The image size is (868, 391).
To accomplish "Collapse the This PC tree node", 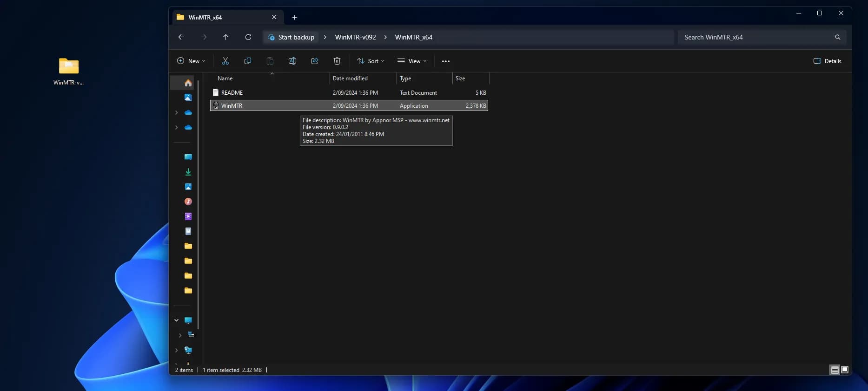I will click(x=176, y=320).
